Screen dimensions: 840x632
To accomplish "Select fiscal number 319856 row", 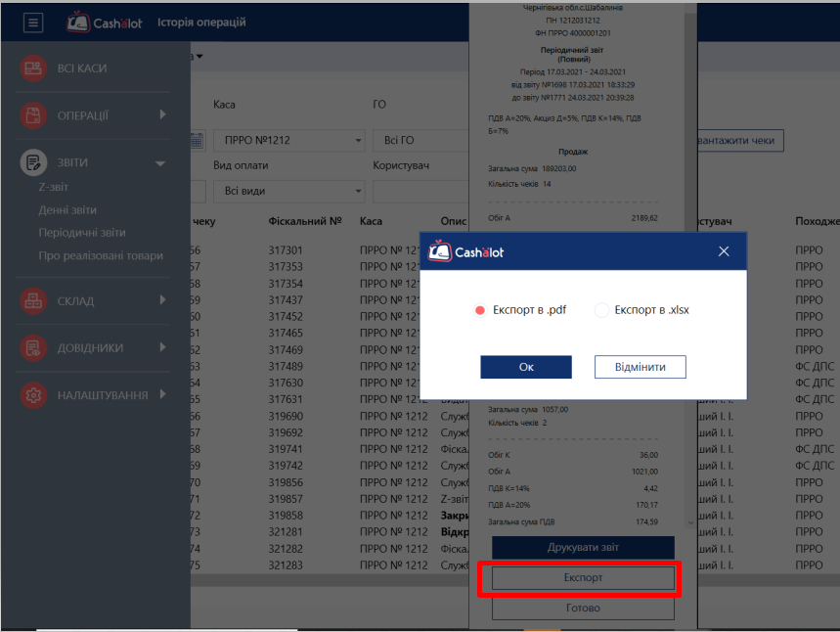I will (286, 482).
